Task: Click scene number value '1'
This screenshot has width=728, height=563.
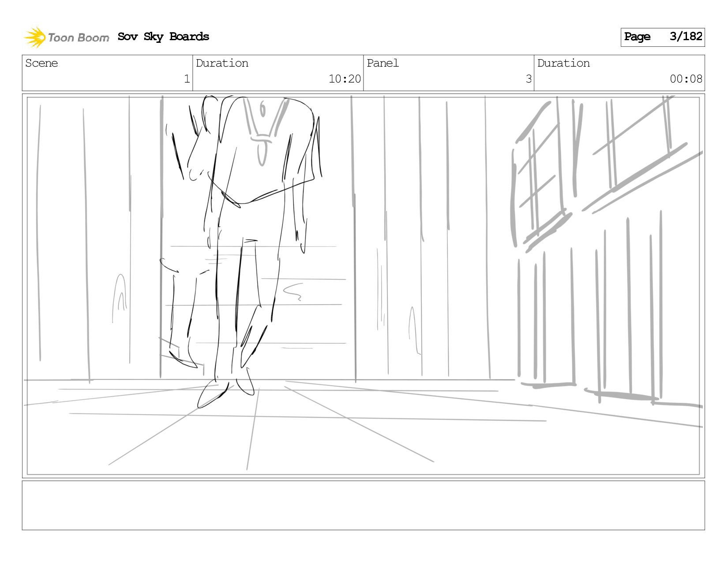Action: click(187, 79)
